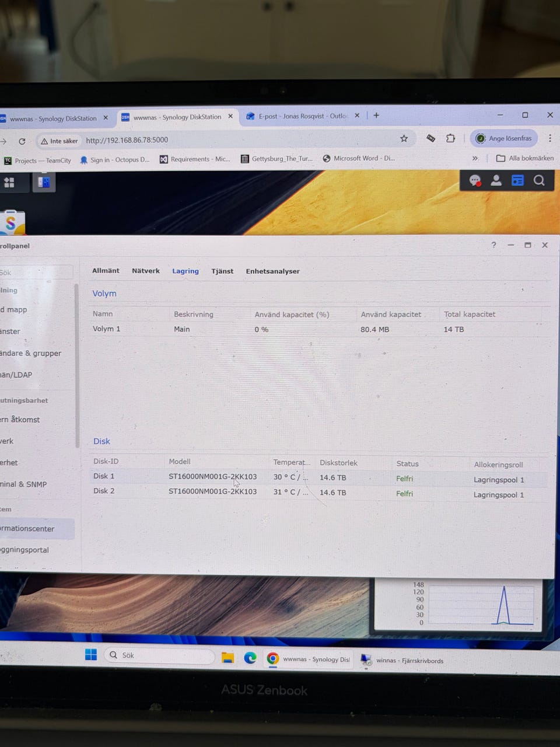Open the DSM widgets panel icon

click(517, 180)
